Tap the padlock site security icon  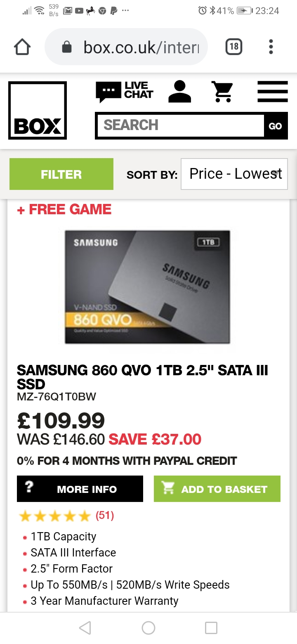[66, 47]
